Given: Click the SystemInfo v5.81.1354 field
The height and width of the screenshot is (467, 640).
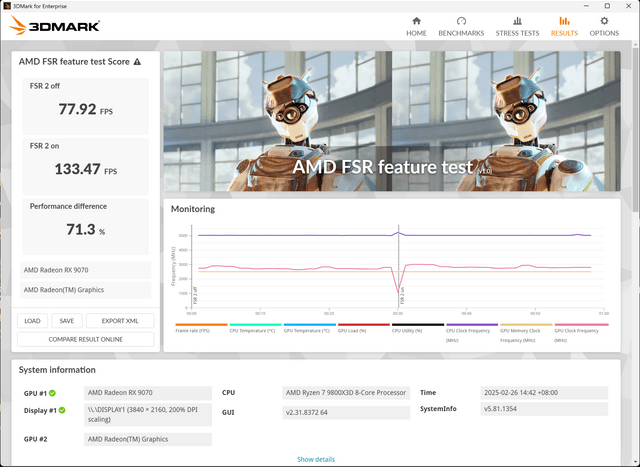Looking at the screenshot, I should pos(544,409).
